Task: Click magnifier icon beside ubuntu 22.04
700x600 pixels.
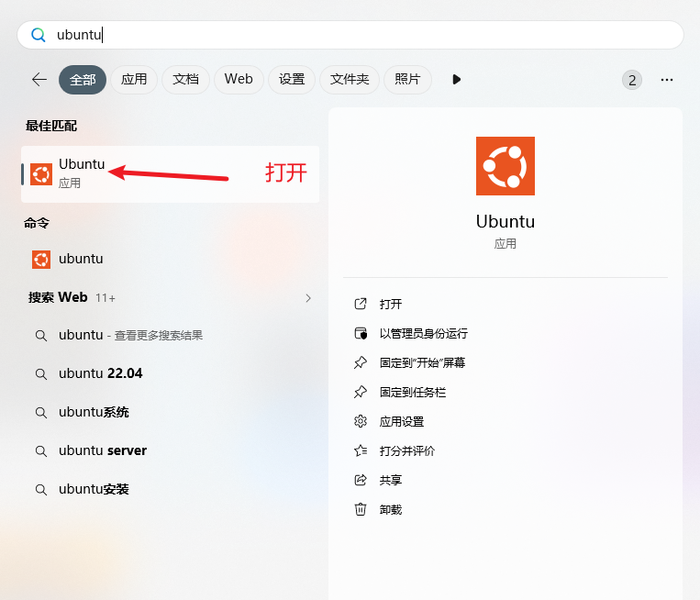Action: 41,374
